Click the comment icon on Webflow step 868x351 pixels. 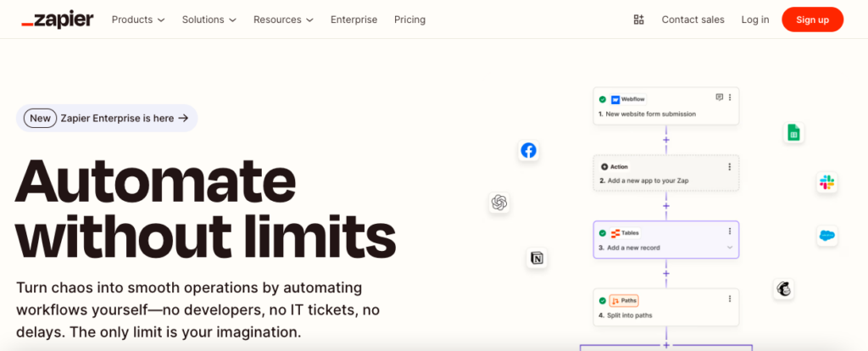pos(719,97)
